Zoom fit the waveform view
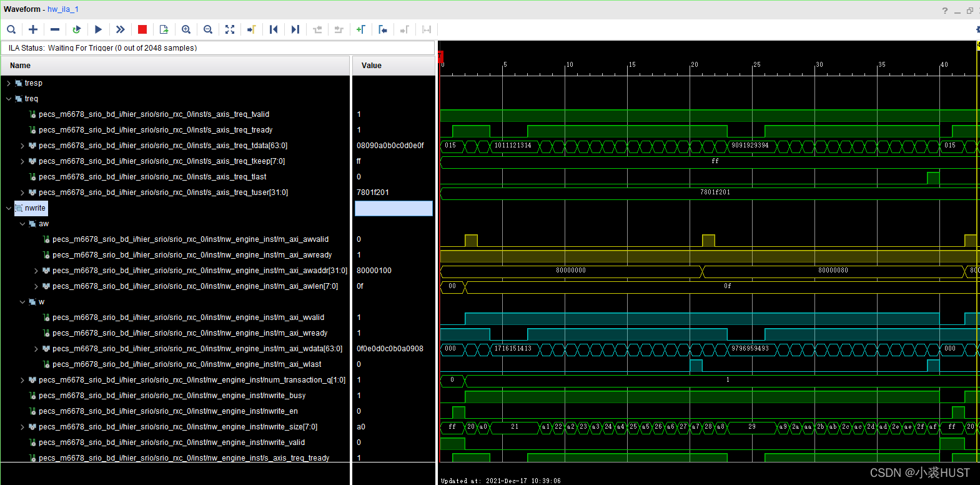980x485 pixels. coord(230,29)
